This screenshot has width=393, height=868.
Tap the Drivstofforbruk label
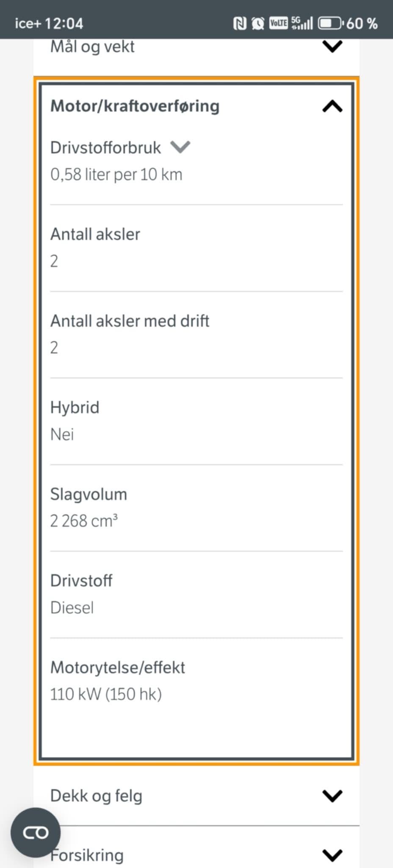coord(105,147)
